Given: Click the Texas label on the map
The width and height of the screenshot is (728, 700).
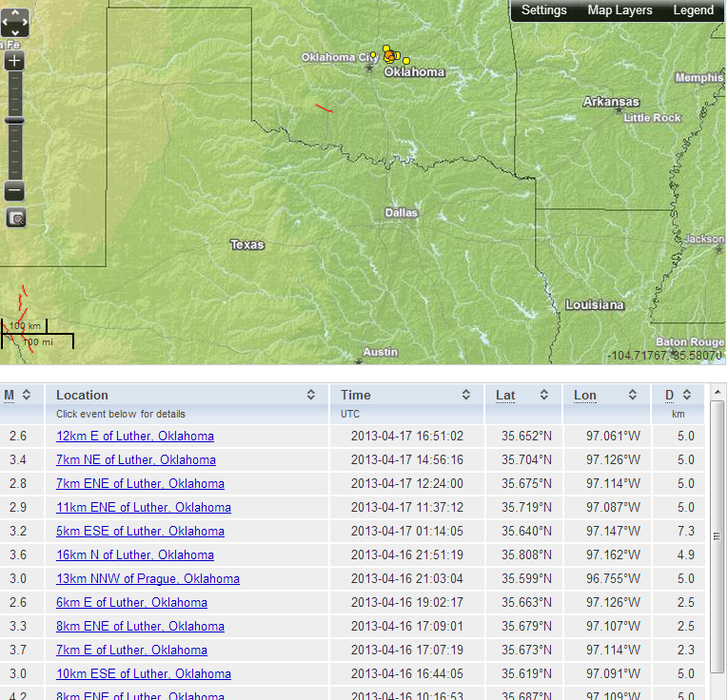Looking at the screenshot, I should tap(247, 244).
